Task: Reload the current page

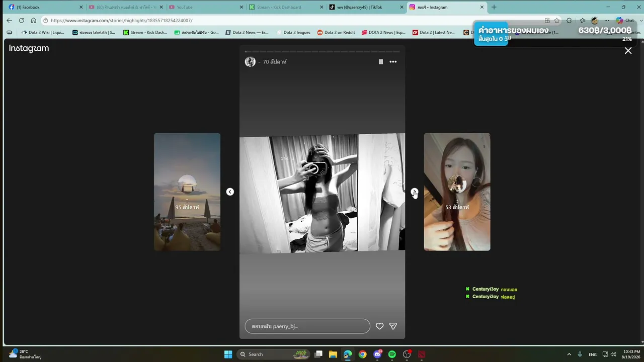Action: (21, 21)
